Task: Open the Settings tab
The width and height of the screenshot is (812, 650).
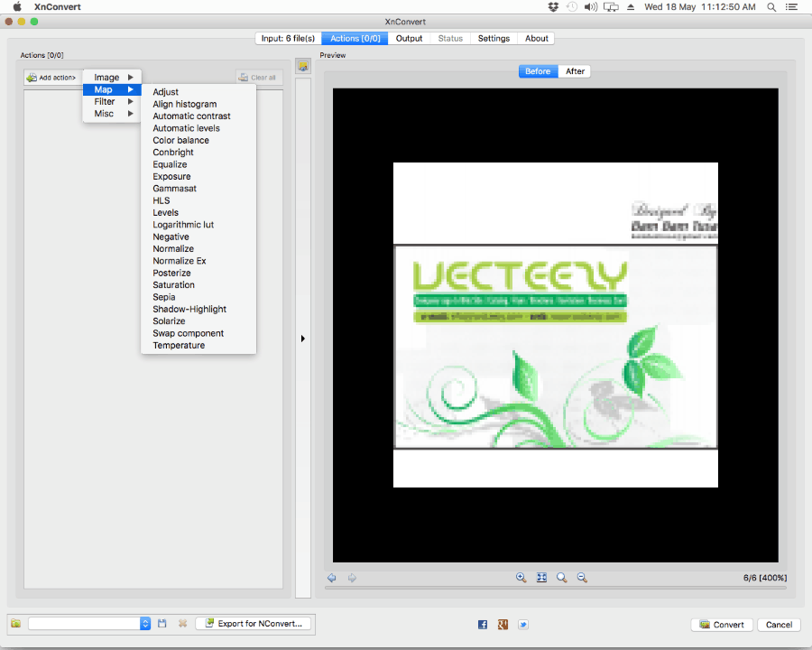Action: [x=494, y=38]
